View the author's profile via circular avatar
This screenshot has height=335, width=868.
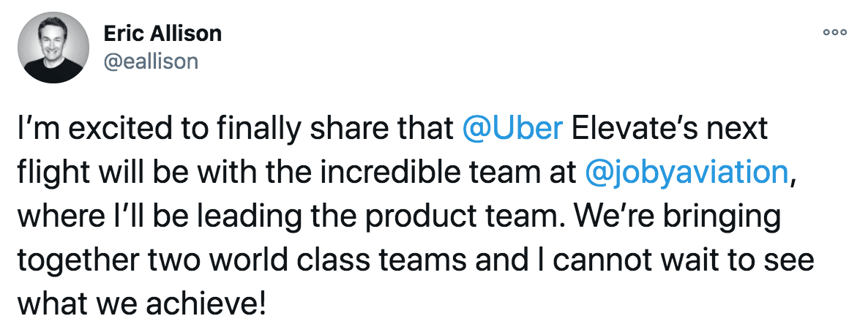click(53, 48)
